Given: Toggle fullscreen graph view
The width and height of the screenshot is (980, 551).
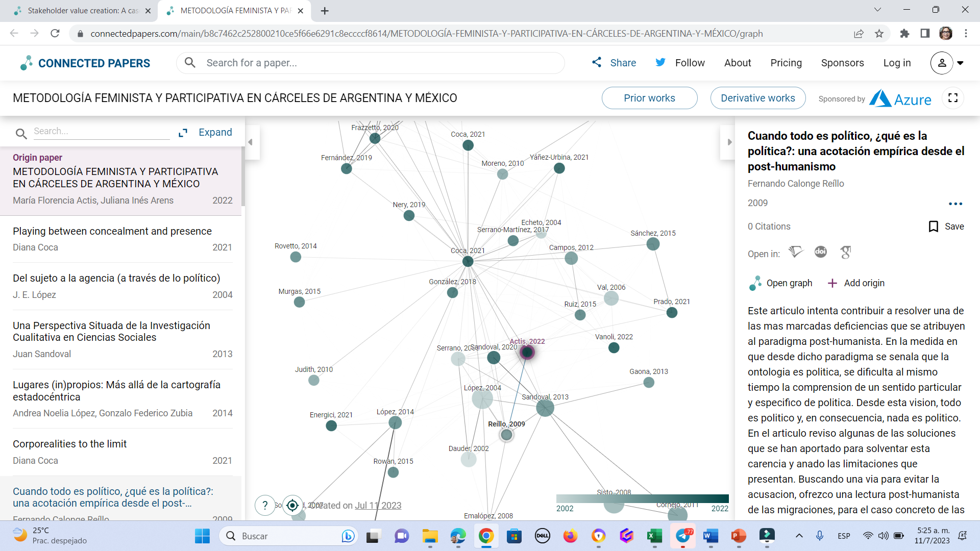Looking at the screenshot, I should click(952, 98).
